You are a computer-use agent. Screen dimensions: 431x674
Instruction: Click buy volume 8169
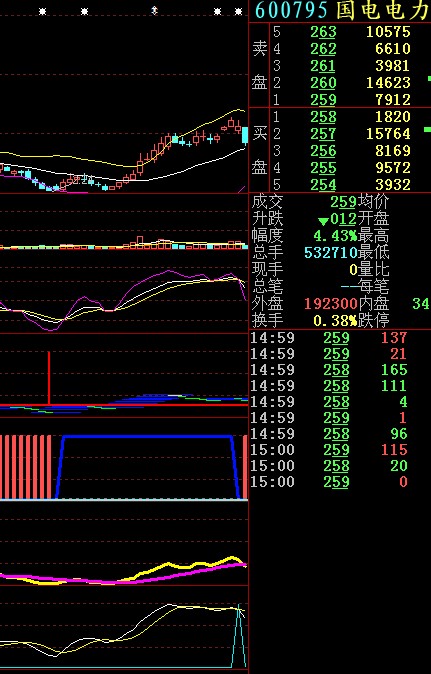click(393, 151)
